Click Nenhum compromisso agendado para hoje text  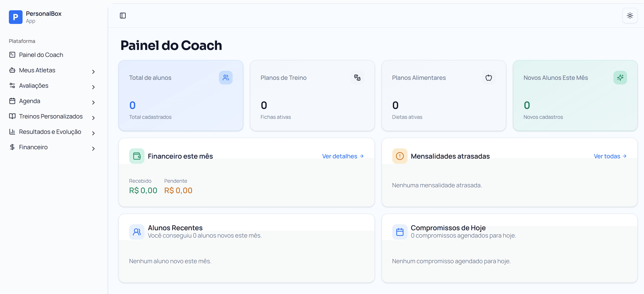[451, 261]
